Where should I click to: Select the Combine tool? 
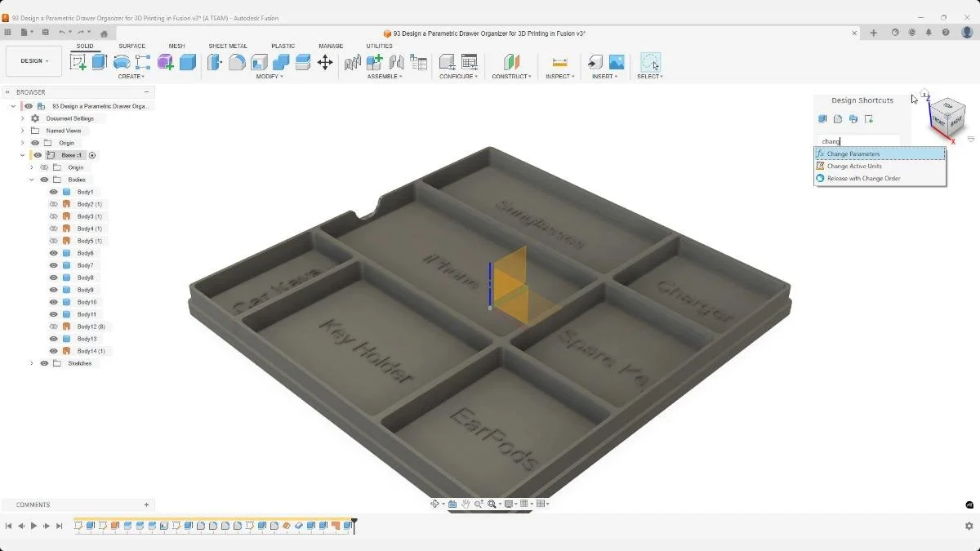click(x=281, y=62)
